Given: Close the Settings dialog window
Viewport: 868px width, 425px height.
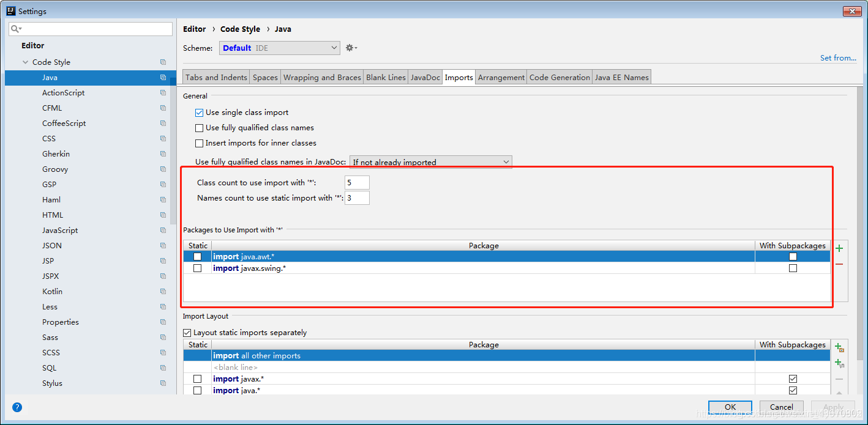Looking at the screenshot, I should point(851,11).
